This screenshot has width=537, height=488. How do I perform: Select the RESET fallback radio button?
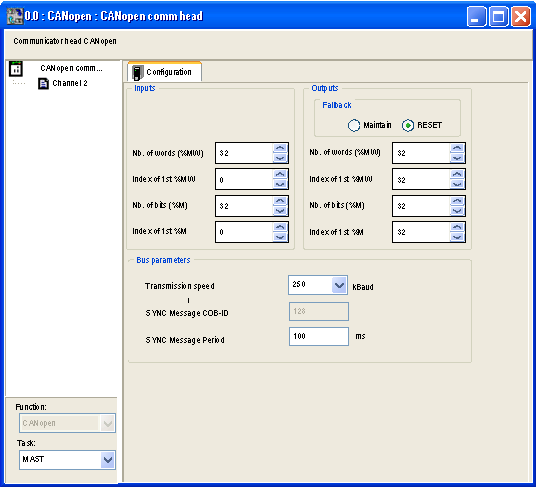[408, 125]
